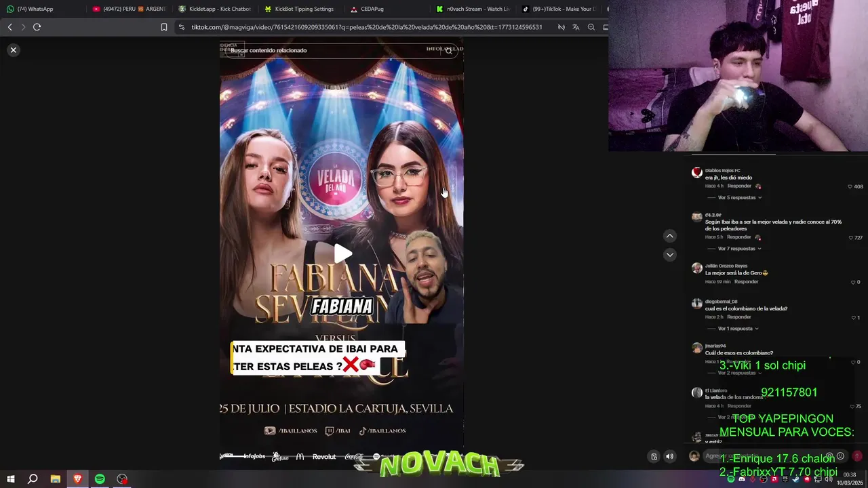Go to the previous video with up chevron

(669, 236)
